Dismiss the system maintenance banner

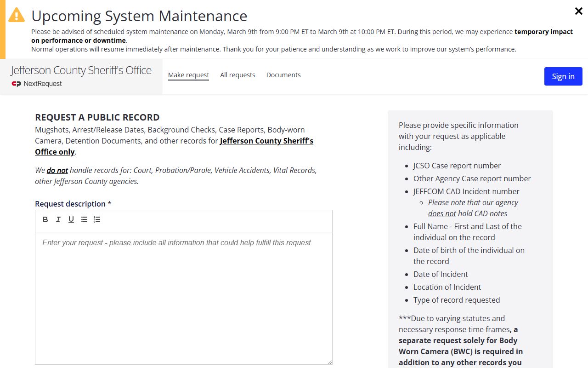(579, 11)
